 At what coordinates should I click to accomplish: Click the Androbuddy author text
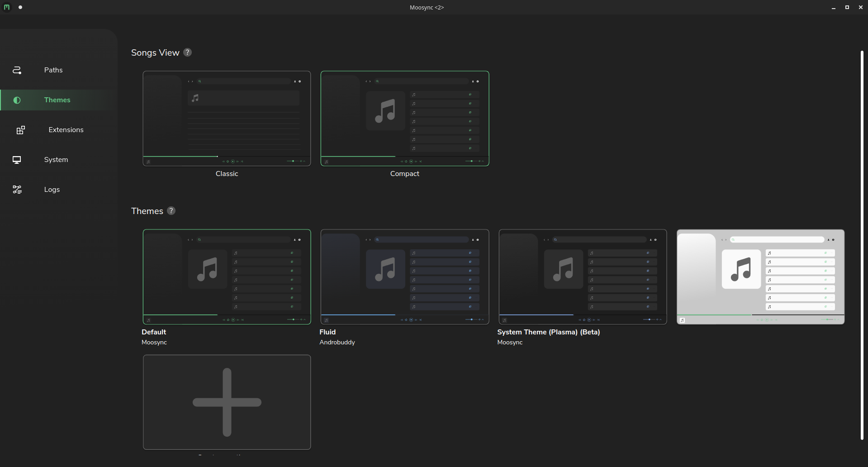pyautogui.click(x=337, y=343)
